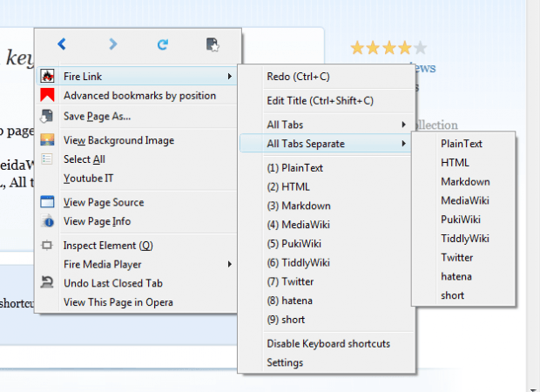This screenshot has width=540, height=392.
Task: Open Fire Media Player entry
Action: [x=136, y=264]
